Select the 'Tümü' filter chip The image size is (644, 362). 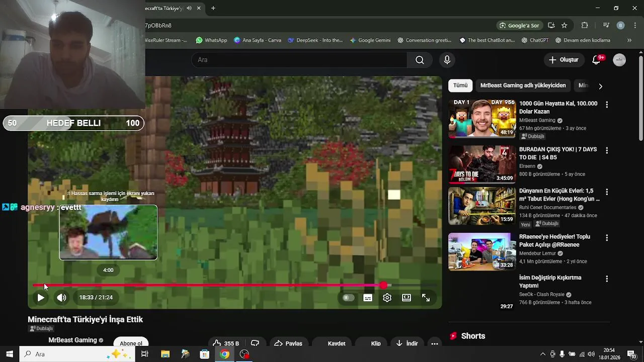click(460, 85)
